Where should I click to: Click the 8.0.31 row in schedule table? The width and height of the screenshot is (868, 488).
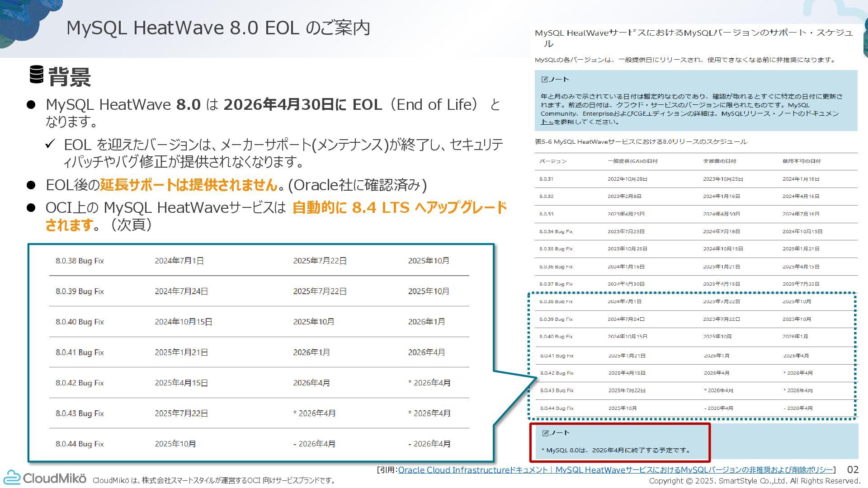tap(546, 179)
